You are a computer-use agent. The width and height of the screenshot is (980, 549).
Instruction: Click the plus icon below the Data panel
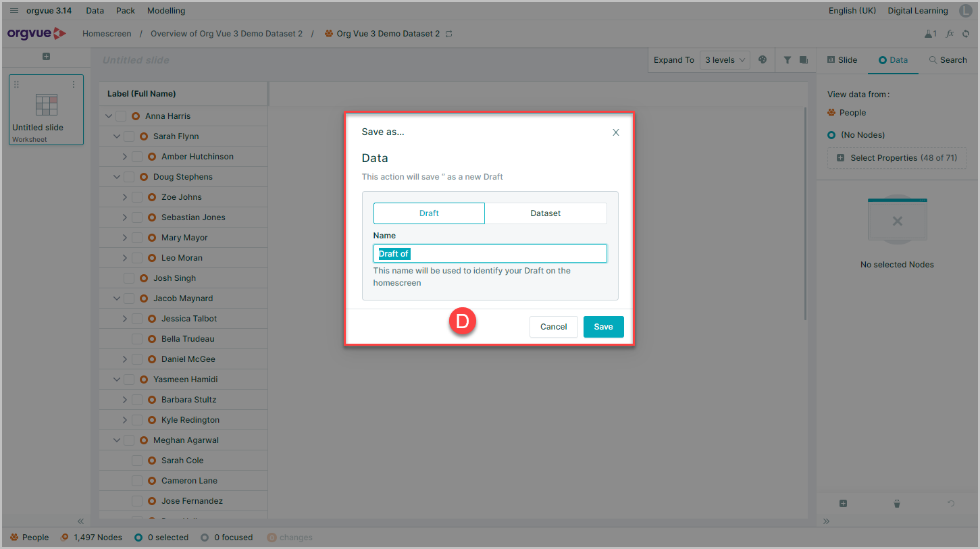[843, 504]
